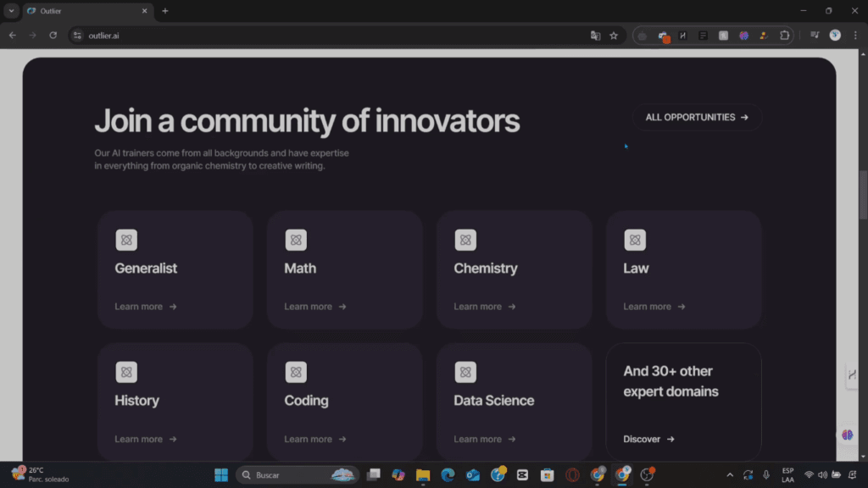Bookmark this page with the star icon
868x488 pixels.
(x=614, y=36)
